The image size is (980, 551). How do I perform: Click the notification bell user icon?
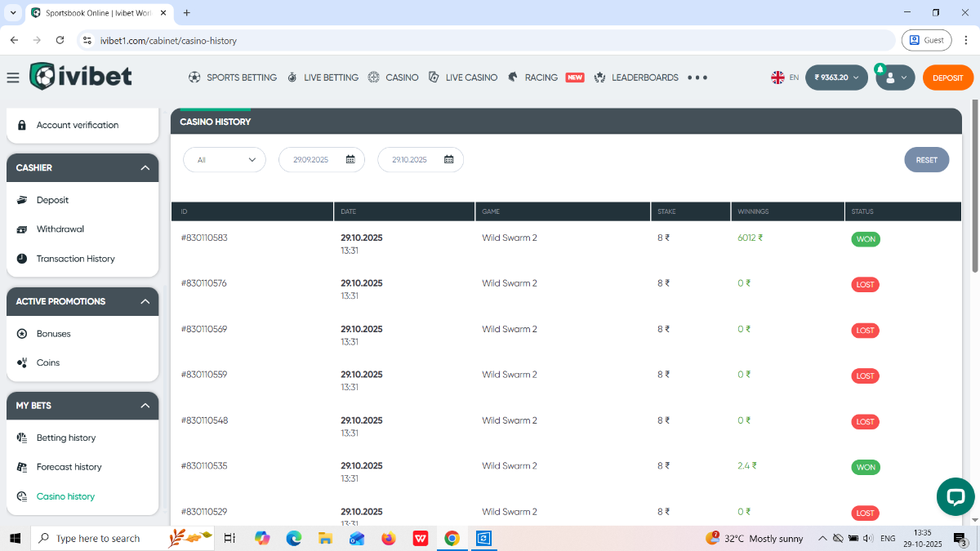point(890,78)
